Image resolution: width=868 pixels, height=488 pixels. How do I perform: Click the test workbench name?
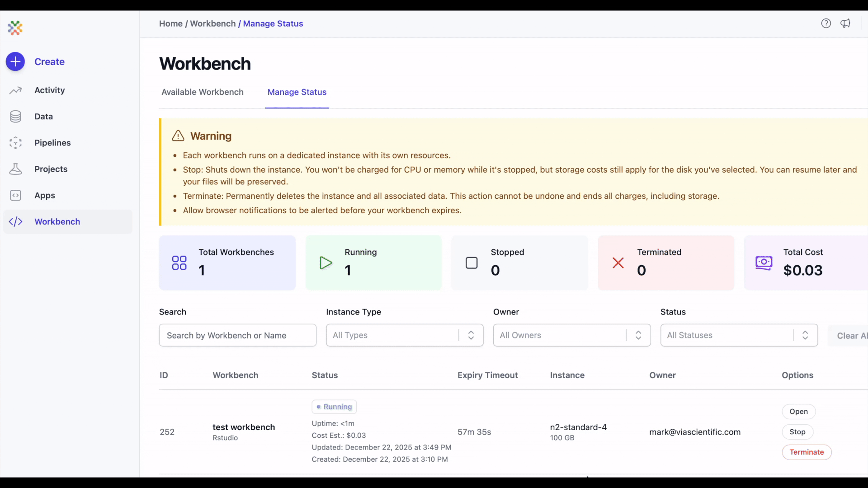[244, 427]
